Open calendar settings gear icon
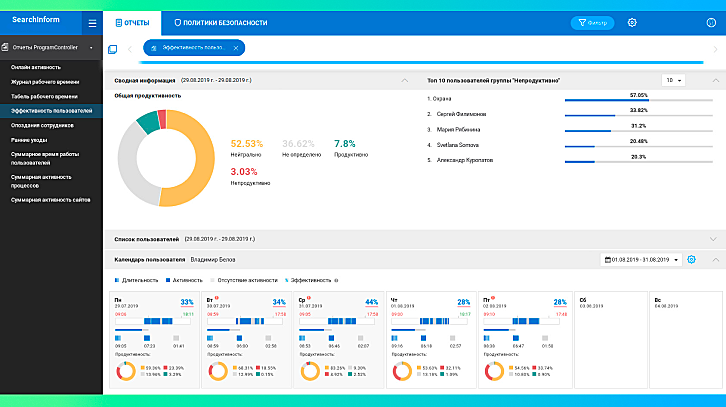Screen dimensions: 726x407 691,260
